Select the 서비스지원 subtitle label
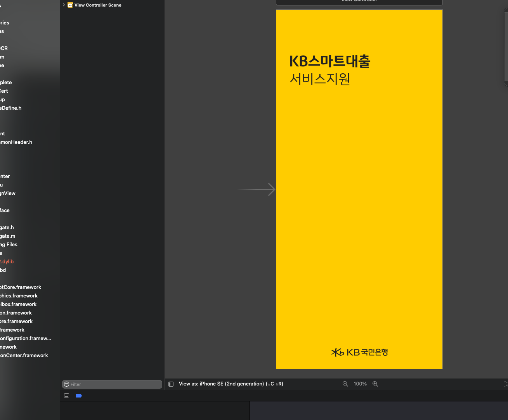This screenshot has width=508, height=420. pyautogui.click(x=320, y=79)
